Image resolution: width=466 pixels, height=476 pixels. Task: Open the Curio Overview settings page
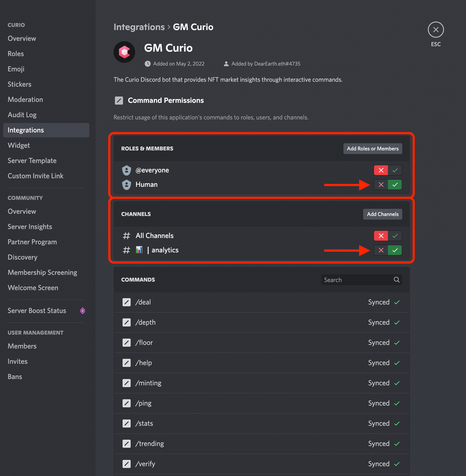point(46,38)
